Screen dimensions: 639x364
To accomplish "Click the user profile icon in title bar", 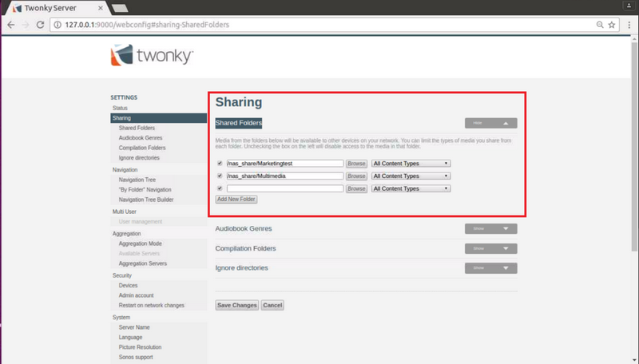I will point(629,6).
